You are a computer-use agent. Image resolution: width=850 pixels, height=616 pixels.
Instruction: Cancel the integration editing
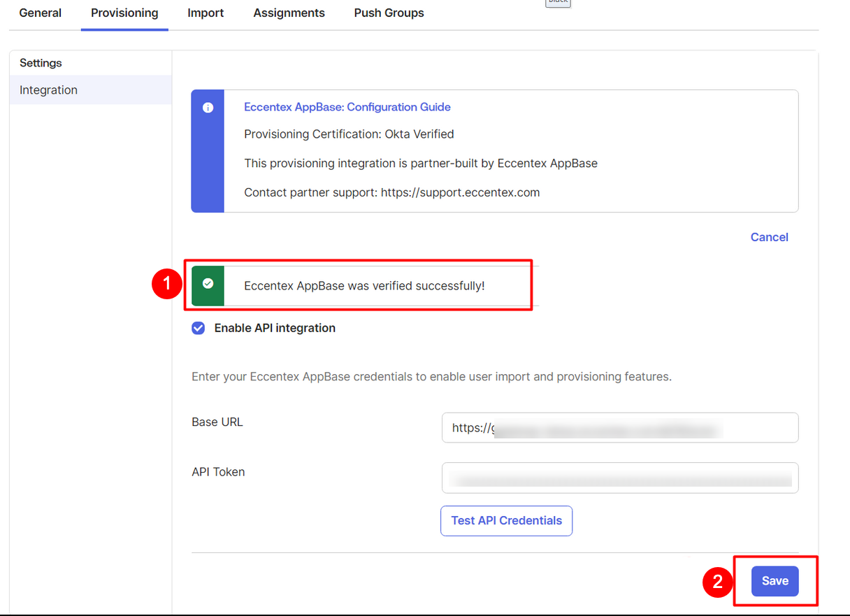click(769, 237)
